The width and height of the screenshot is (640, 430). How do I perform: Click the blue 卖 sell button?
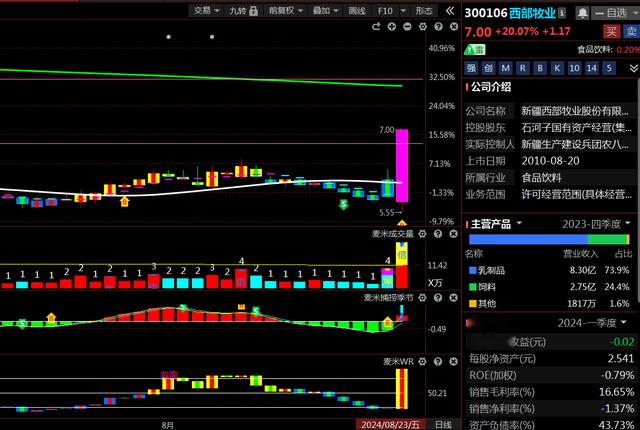[631, 31]
